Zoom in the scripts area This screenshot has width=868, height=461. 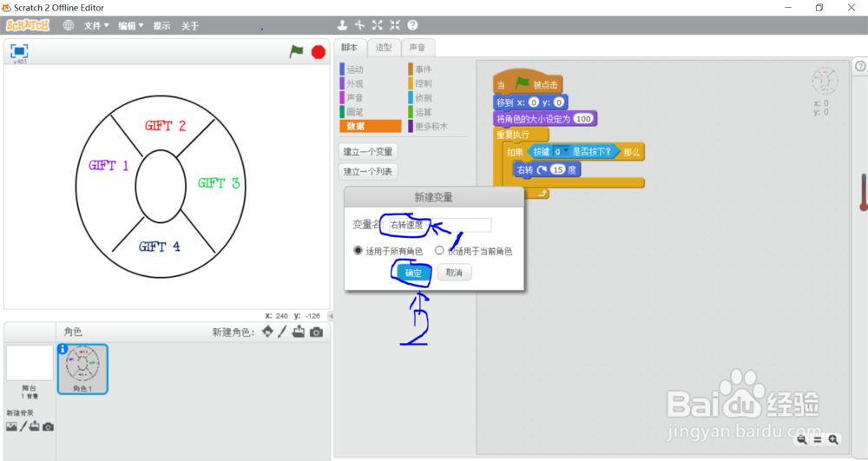pos(833,440)
